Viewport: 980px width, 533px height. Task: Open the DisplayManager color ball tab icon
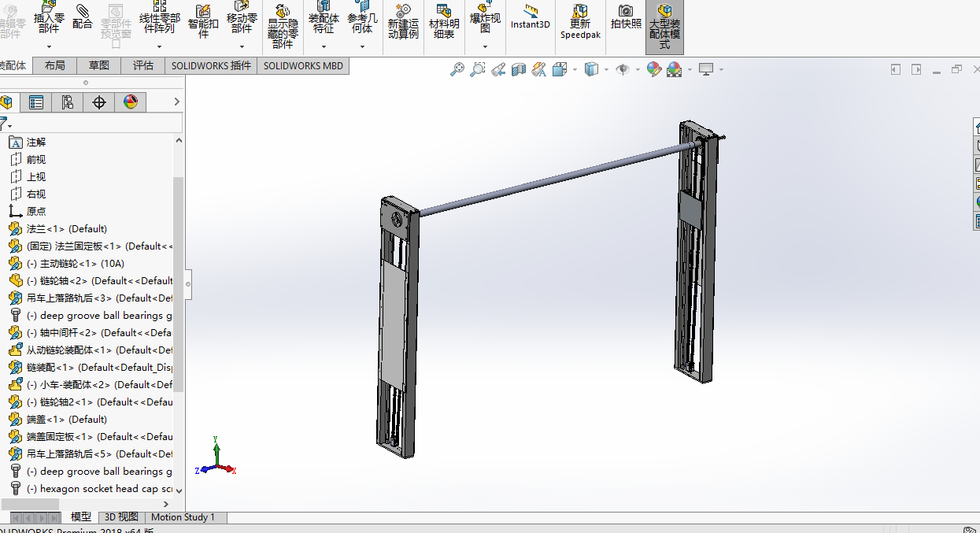[x=131, y=102]
